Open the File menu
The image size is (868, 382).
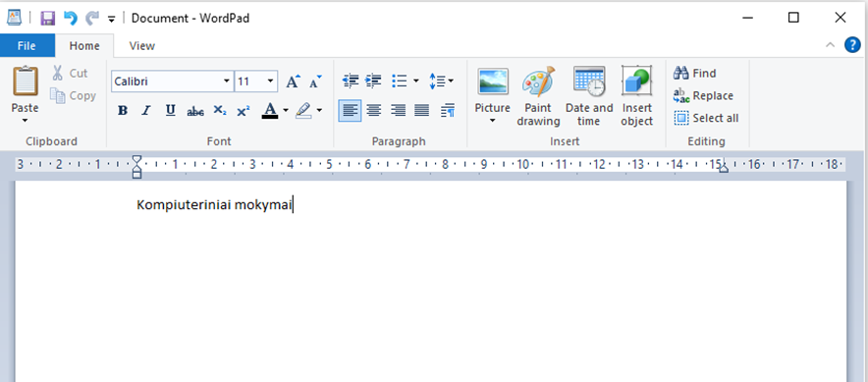click(x=27, y=46)
